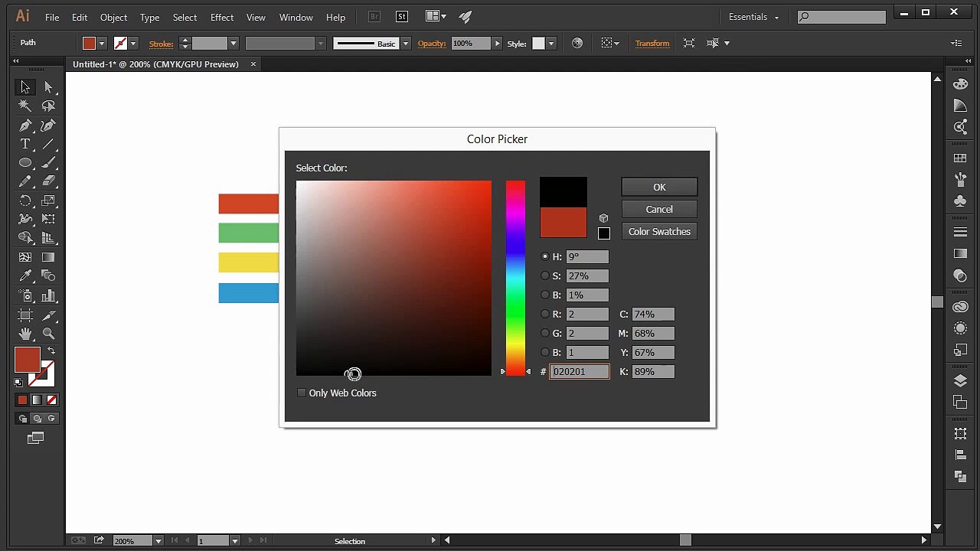The image size is (980, 551).
Task: Open the Window menu
Action: [x=296, y=17]
